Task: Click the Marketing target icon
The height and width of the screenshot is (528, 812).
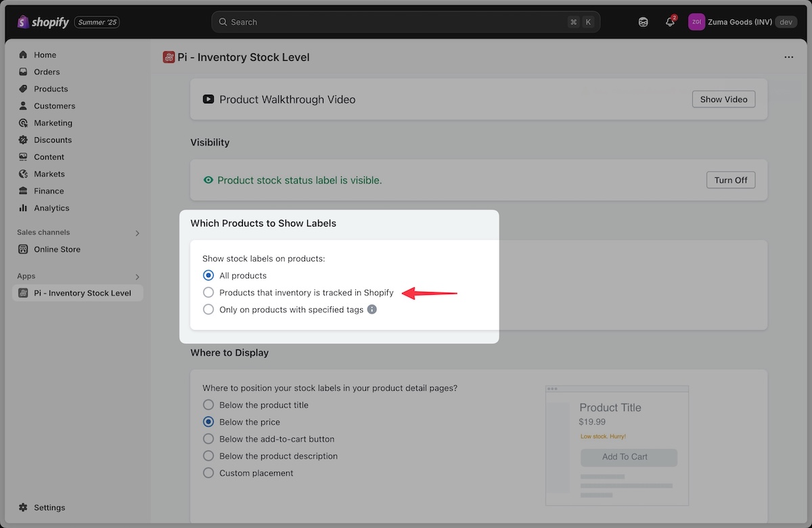Action: pos(24,123)
